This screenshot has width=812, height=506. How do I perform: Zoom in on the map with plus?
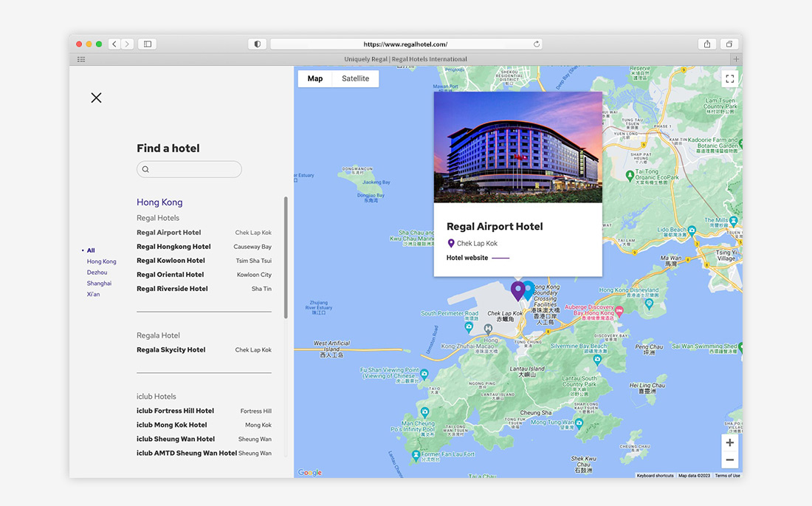click(x=729, y=442)
